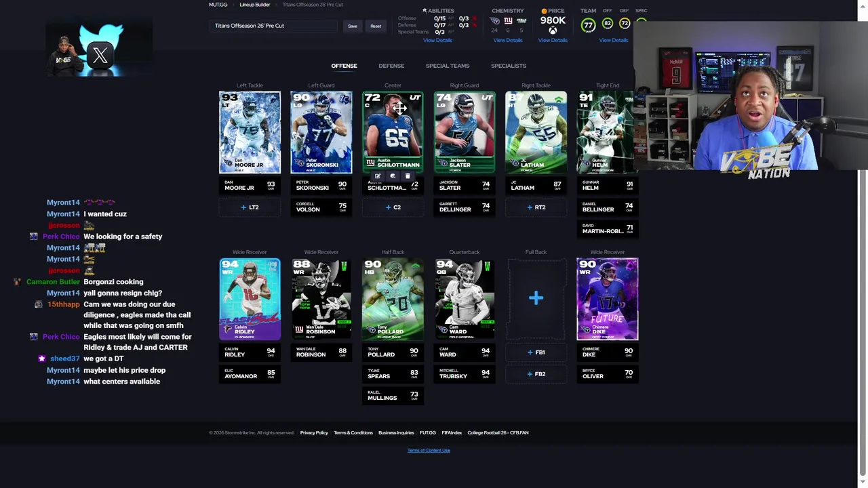The height and width of the screenshot is (488, 868).
Task: Select Jackson Slater right guard card
Action: [x=465, y=132]
